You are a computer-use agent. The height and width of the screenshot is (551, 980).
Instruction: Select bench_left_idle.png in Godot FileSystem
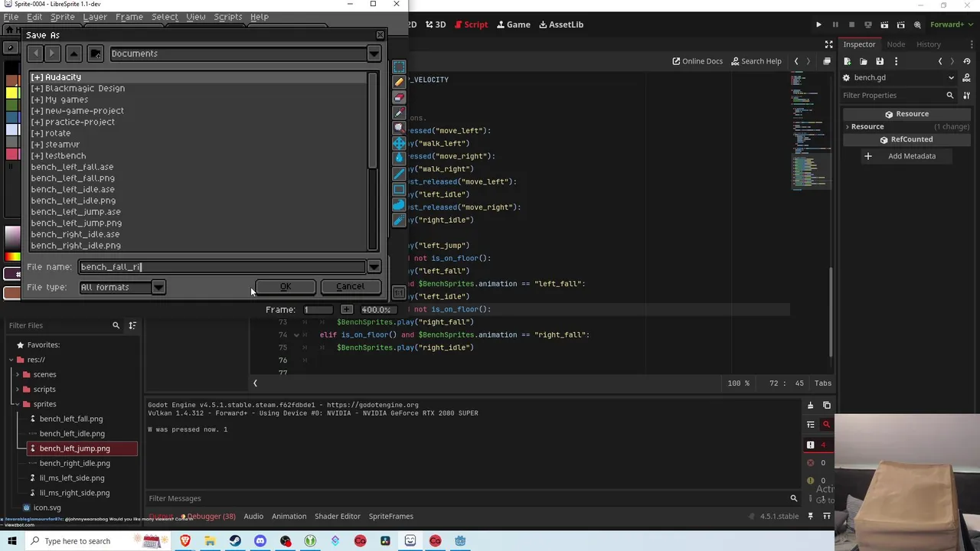point(72,434)
